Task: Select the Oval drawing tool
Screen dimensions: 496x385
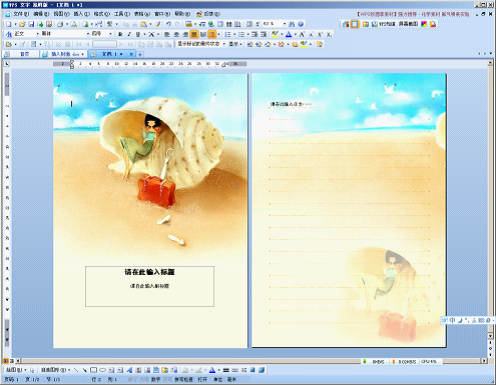Action: point(103,370)
